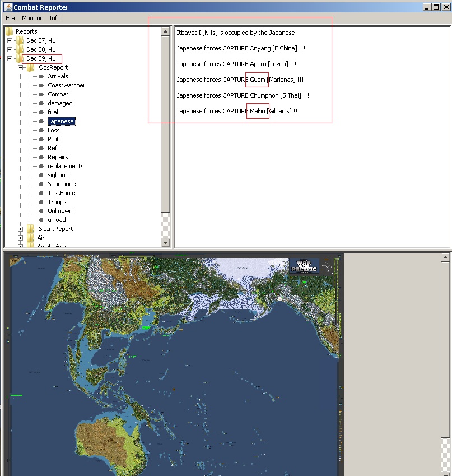Open the Pilot report
This screenshot has height=476, width=452.
coord(53,139)
